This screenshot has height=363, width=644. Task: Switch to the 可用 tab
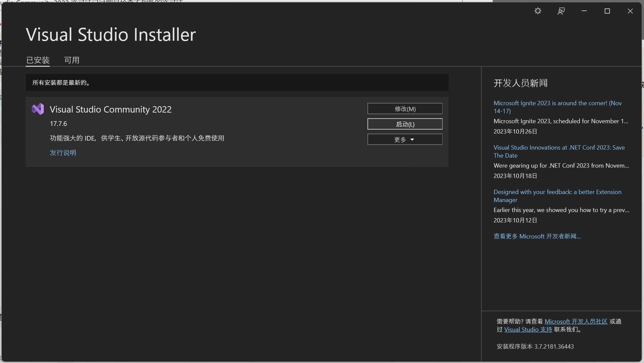point(72,60)
